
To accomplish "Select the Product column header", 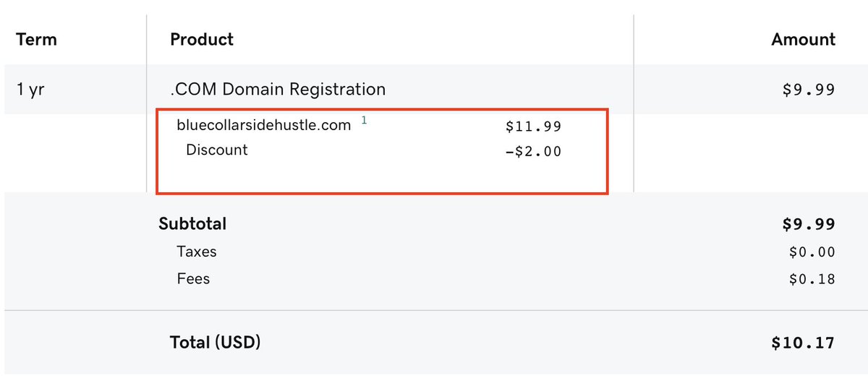I will click(202, 39).
